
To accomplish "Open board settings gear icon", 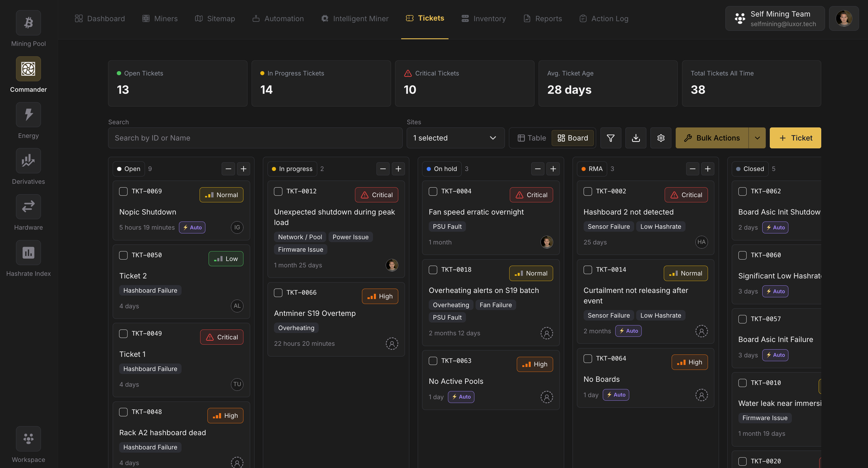I will pyautogui.click(x=660, y=138).
